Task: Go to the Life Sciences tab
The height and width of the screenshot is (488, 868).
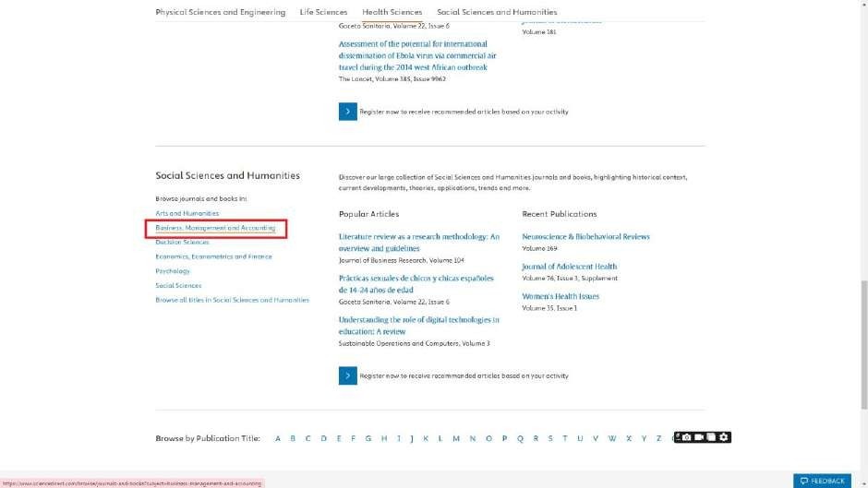Action: click(x=323, y=12)
